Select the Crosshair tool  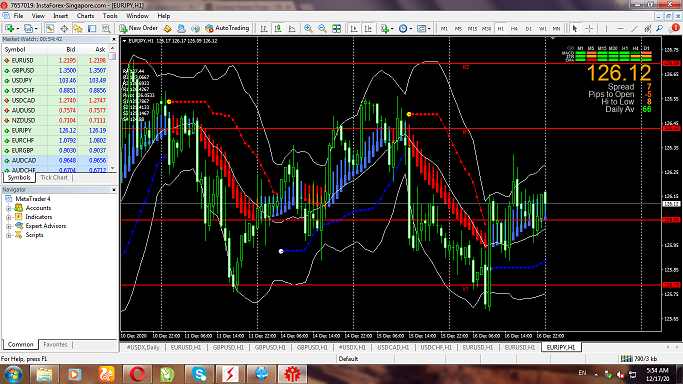coord(589,28)
